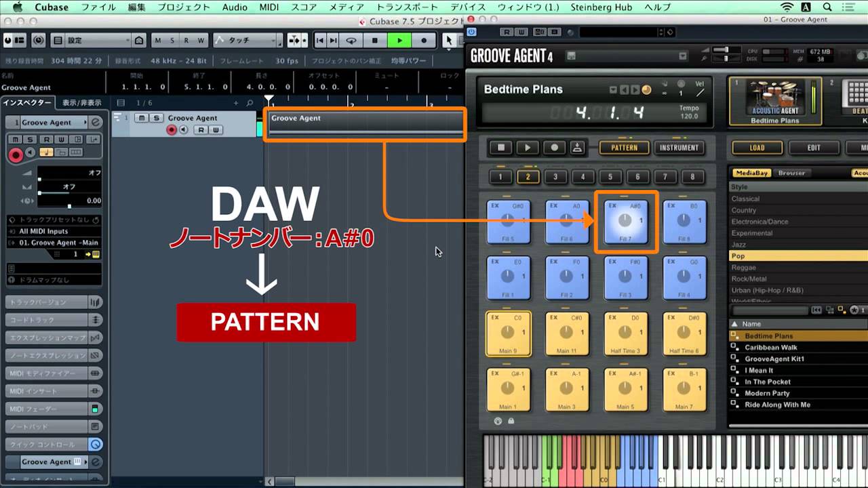Trigger the Half Time 3 pad D0

click(625, 333)
